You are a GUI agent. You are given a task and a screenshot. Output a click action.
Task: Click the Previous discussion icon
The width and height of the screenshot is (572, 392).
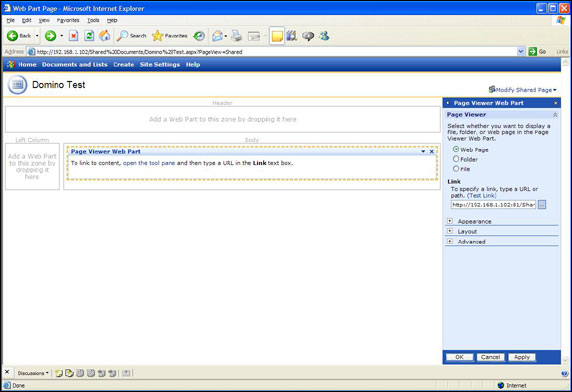tap(102, 373)
